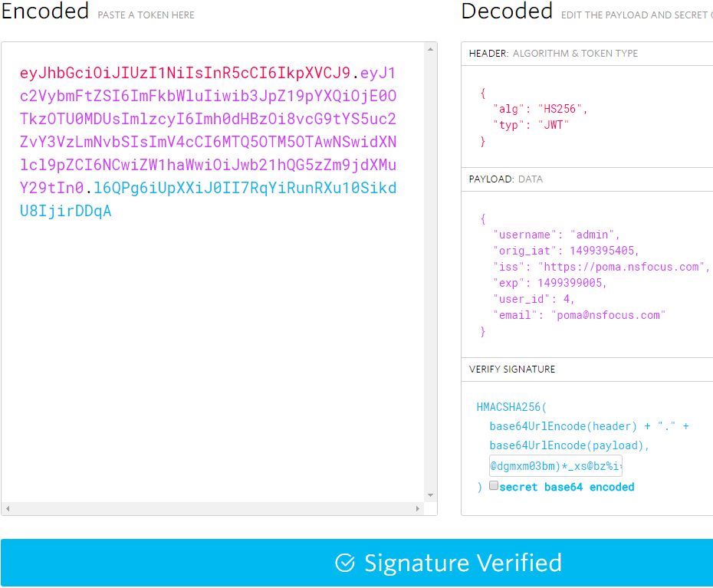Click the Encoded heading
Image resolution: width=713 pixels, height=588 pixels.
coord(45,11)
